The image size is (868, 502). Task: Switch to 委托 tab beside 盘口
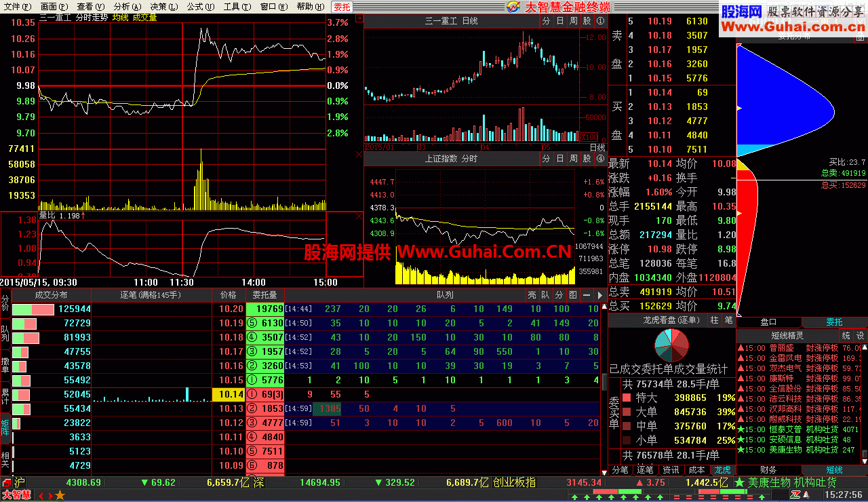pos(834,322)
